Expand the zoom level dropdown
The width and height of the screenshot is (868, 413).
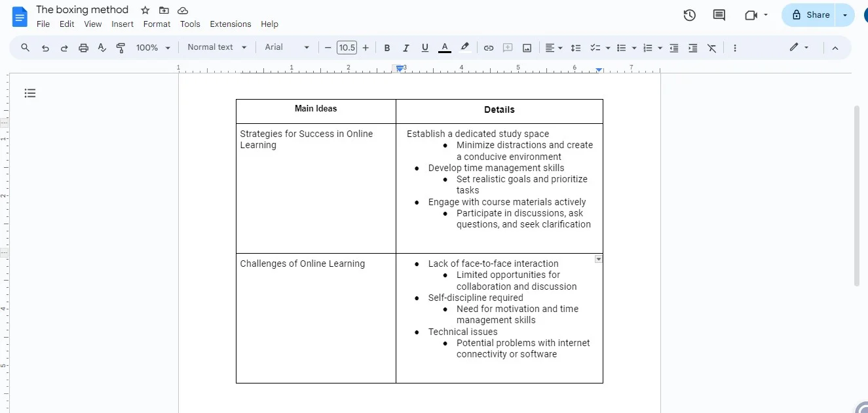click(153, 47)
